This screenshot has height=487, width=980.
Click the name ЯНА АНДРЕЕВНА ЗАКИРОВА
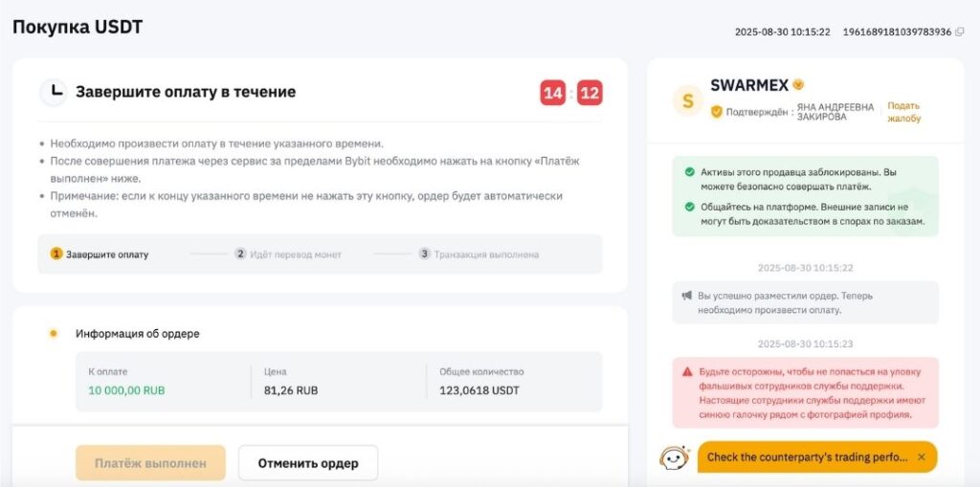tap(835, 112)
